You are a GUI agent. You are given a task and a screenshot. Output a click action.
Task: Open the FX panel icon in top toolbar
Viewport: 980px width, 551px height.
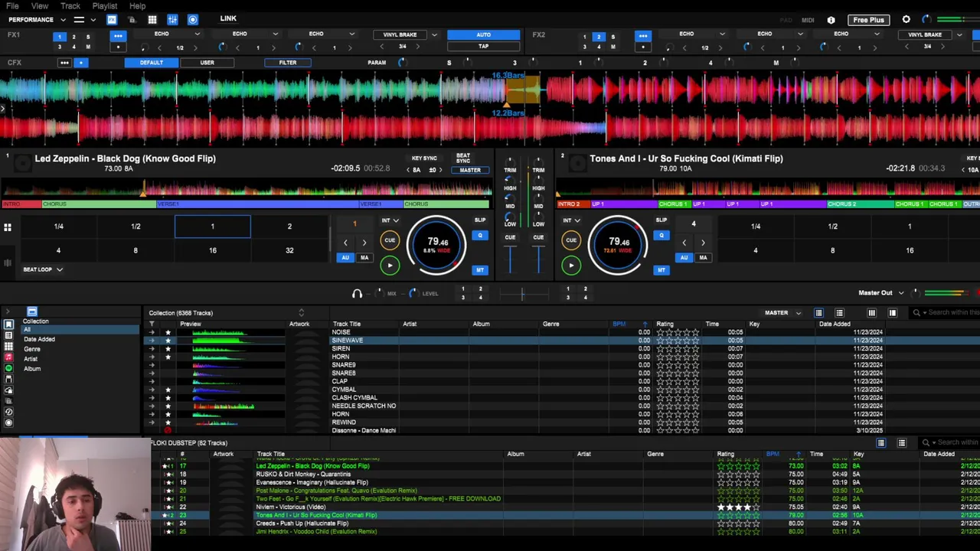(x=112, y=19)
